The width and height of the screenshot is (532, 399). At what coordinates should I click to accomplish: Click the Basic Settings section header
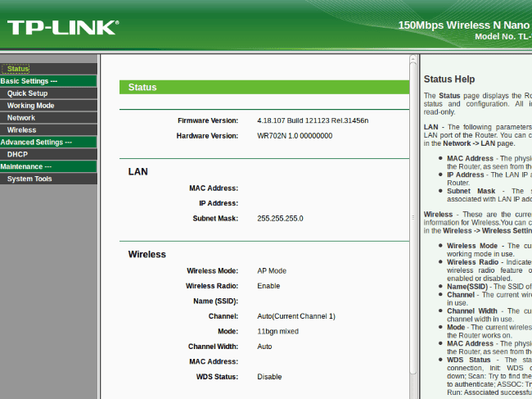29,81
